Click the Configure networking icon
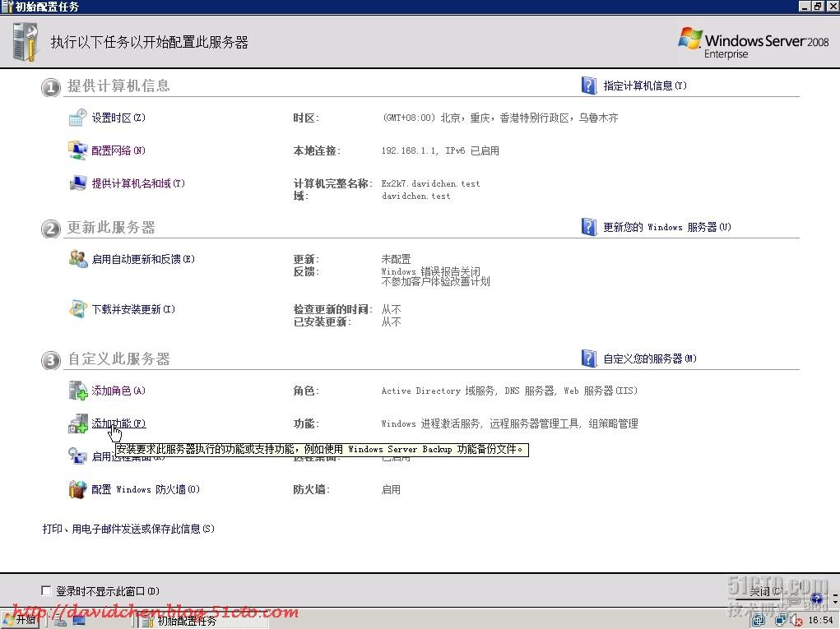The image size is (840, 629). click(77, 150)
